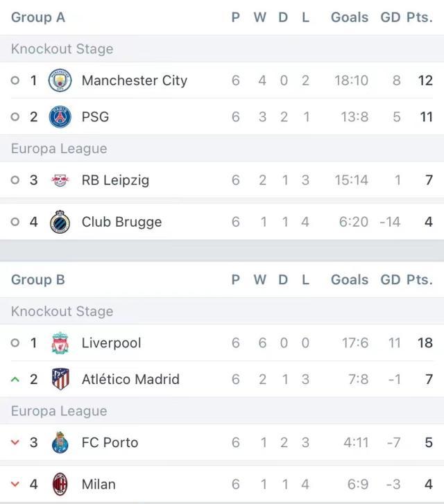The image size is (444, 504).
Task: Tap the Milan club badge
Action: [60, 485]
